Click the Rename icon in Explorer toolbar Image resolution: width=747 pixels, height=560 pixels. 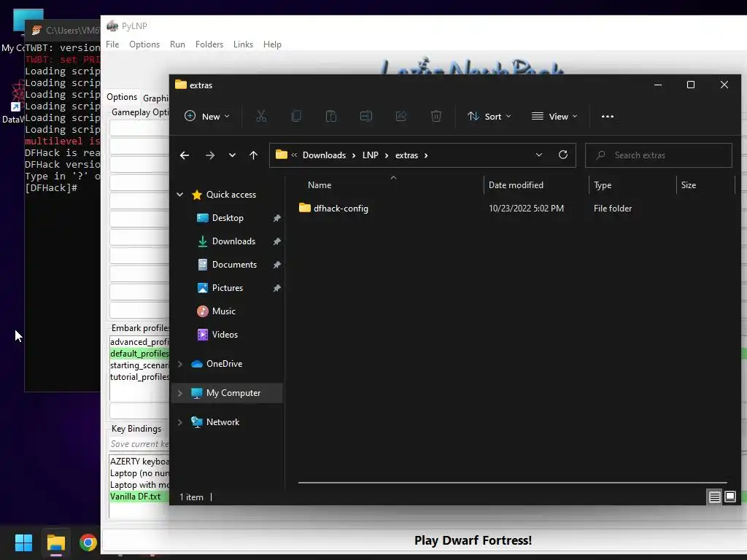[366, 116]
